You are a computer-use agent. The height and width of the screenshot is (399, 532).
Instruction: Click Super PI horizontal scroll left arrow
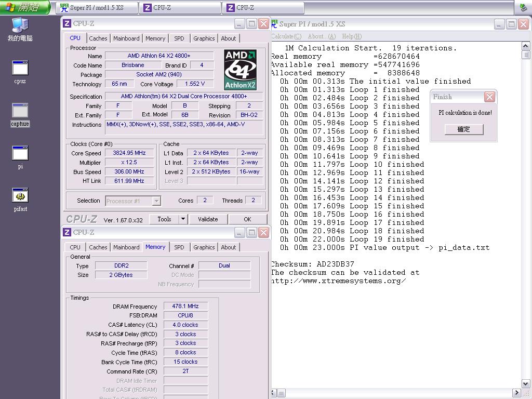(x=274, y=393)
